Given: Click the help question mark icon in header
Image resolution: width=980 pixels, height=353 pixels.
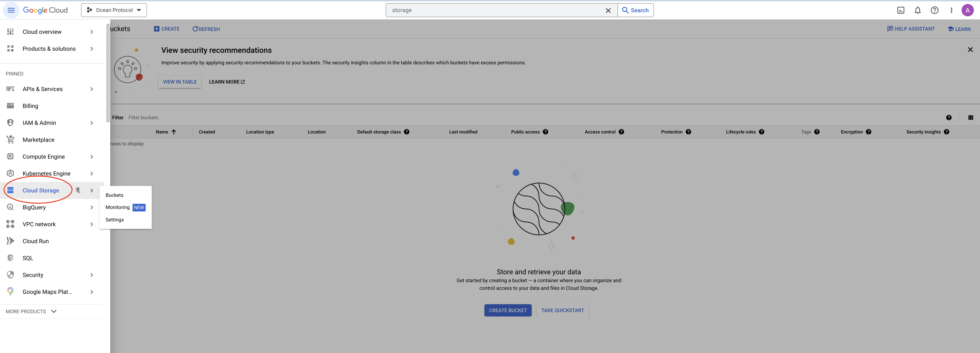Looking at the screenshot, I should (934, 10).
